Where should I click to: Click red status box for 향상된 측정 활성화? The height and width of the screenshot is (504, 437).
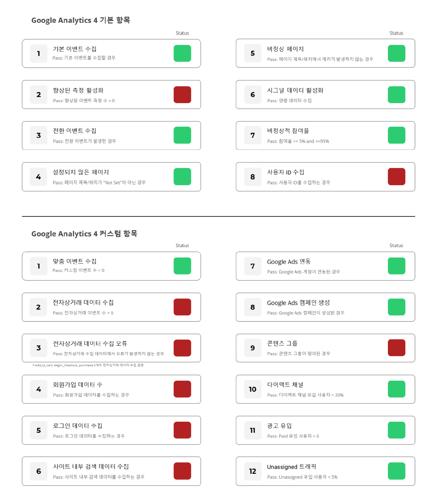click(182, 94)
